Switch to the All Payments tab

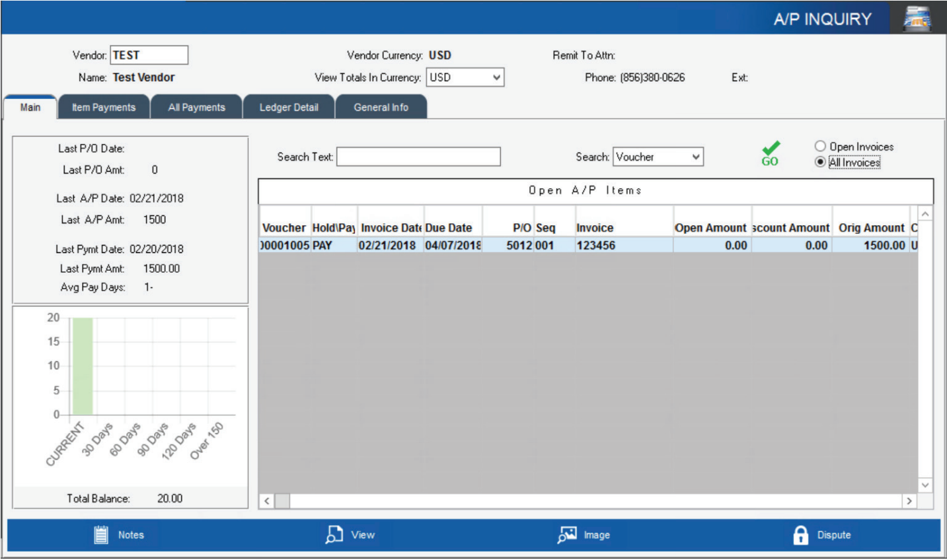tap(196, 106)
